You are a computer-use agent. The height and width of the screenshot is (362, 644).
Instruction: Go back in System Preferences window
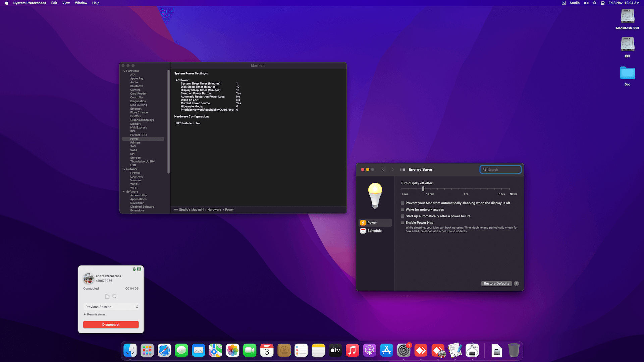tap(383, 170)
